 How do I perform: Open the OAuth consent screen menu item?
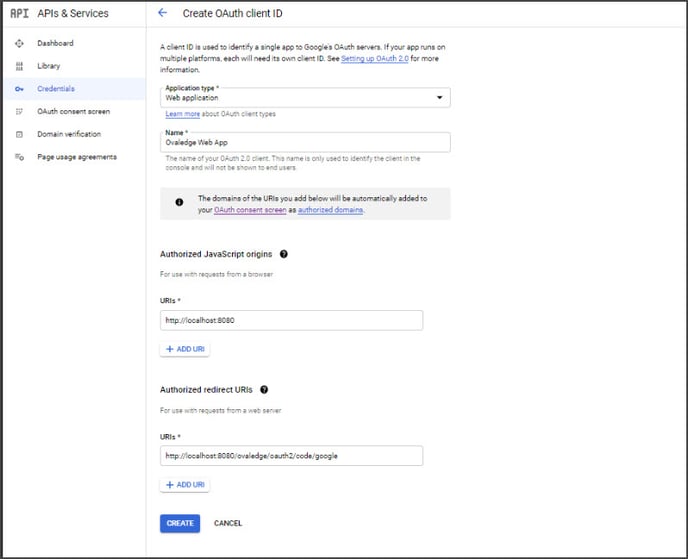point(74,111)
